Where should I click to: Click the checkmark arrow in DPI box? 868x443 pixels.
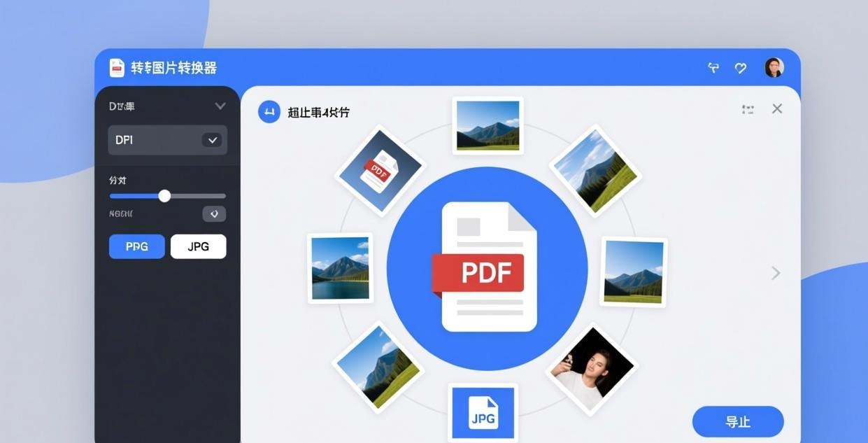point(212,140)
